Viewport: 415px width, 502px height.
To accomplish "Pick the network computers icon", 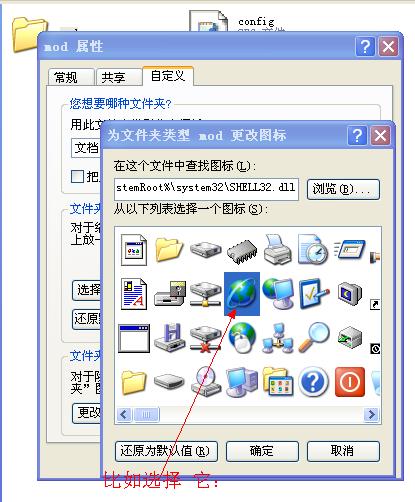I will (278, 338).
